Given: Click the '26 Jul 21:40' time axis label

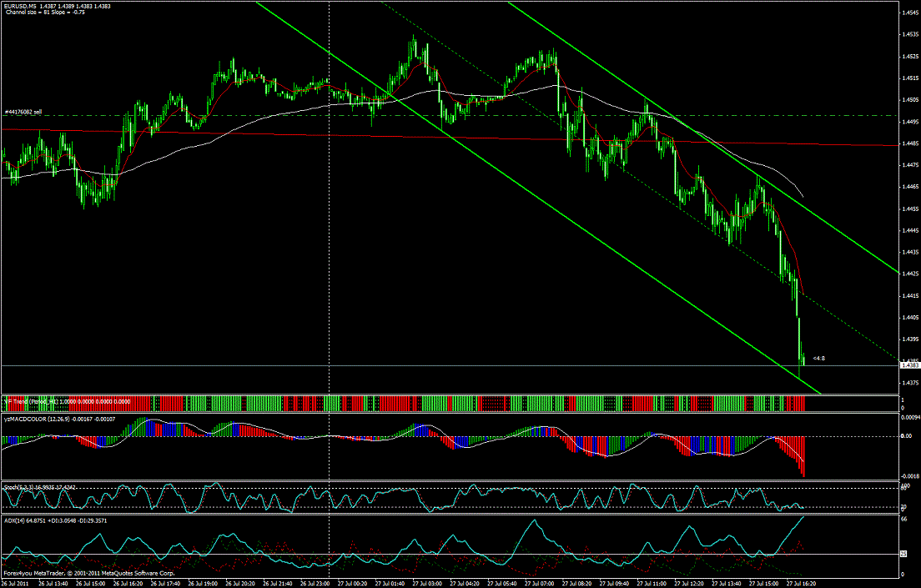Looking at the screenshot, I should click(277, 584).
